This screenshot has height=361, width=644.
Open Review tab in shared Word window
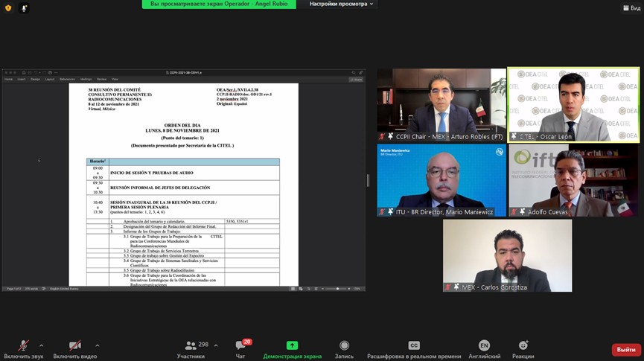(x=101, y=79)
